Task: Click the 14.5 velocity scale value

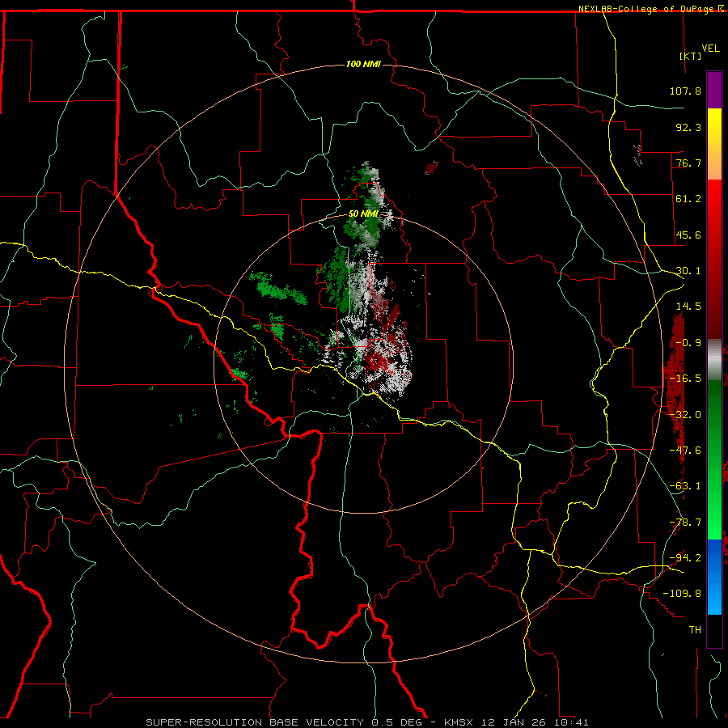Action: pos(688,307)
